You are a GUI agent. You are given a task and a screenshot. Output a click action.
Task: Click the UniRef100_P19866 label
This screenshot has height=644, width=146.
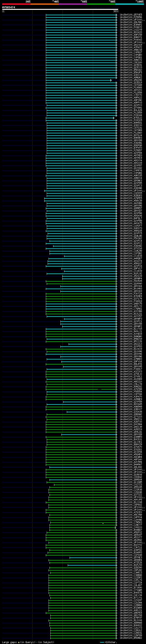(131, 87)
